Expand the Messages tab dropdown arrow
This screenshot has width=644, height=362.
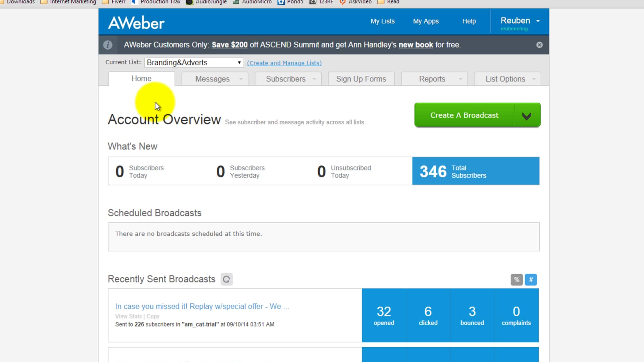click(241, 79)
